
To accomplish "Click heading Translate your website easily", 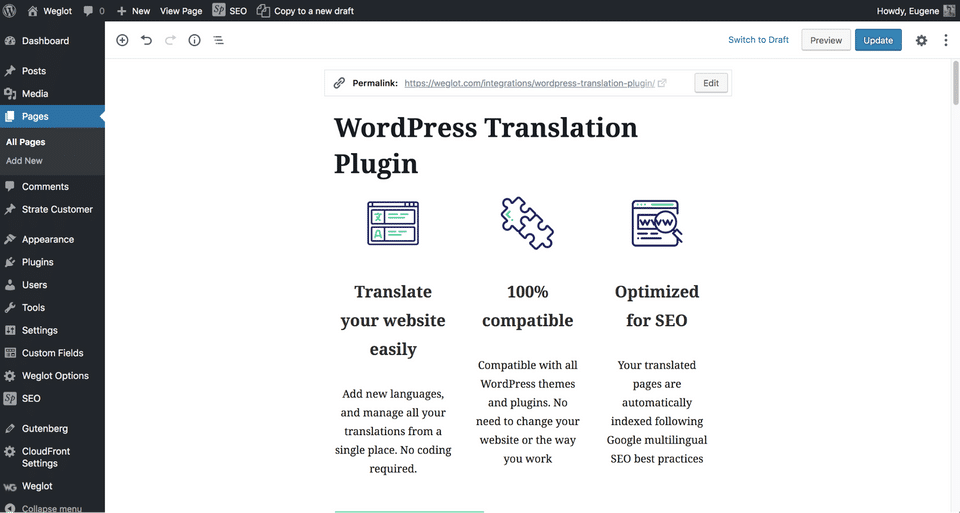I will 393,320.
